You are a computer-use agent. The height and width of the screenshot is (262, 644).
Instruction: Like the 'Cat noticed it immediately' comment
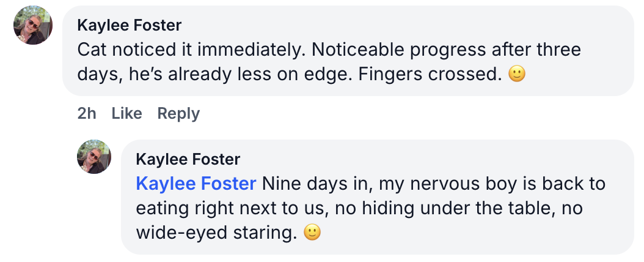pyautogui.click(x=127, y=113)
